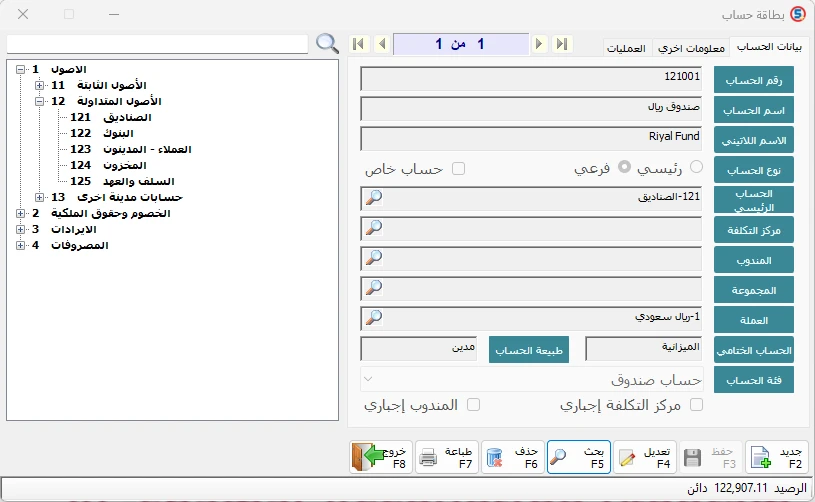The height and width of the screenshot is (502, 815).
Task: Go to the last record arrow
Action: click(562, 44)
